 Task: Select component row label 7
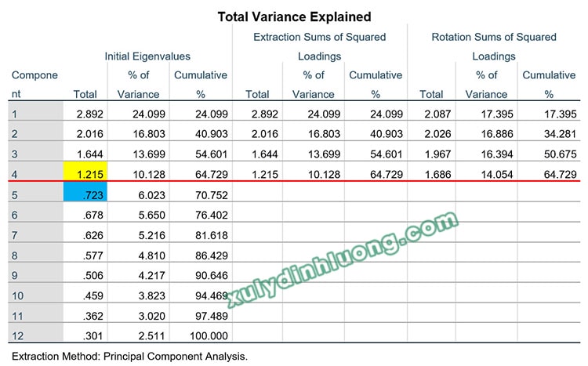click(15, 235)
